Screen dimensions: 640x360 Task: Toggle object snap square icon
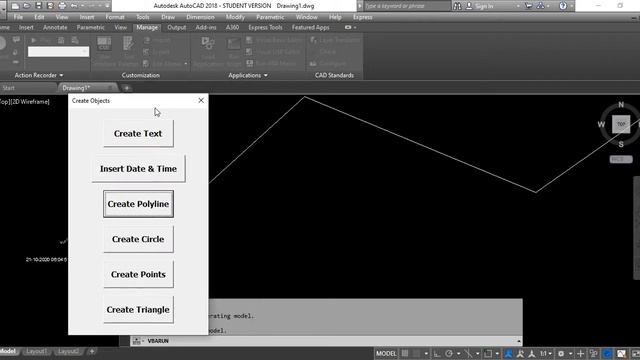488,353
